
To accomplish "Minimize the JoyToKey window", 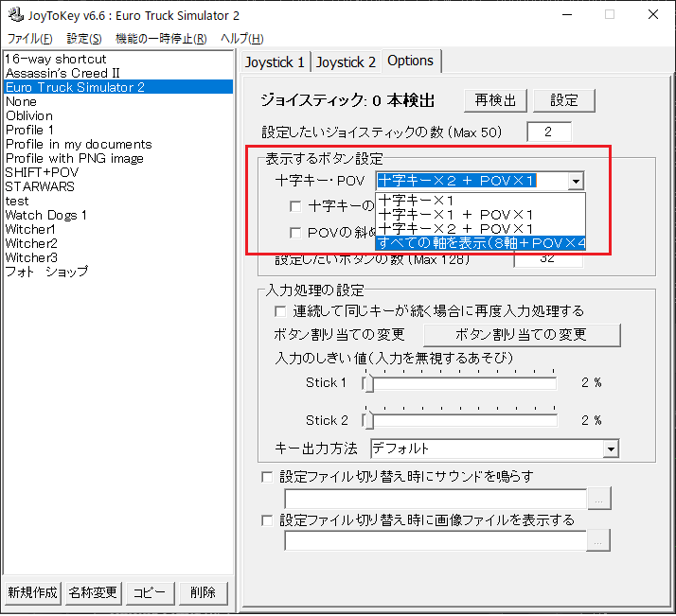I will click(x=567, y=15).
